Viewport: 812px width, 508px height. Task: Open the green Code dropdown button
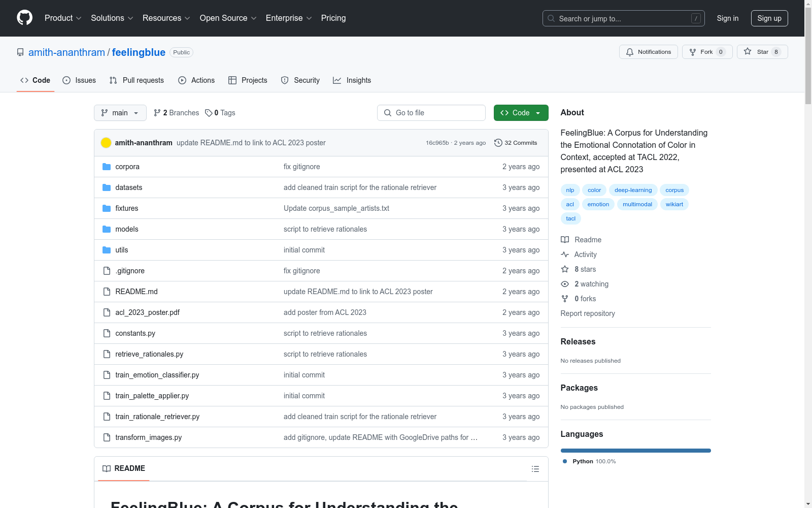point(521,113)
